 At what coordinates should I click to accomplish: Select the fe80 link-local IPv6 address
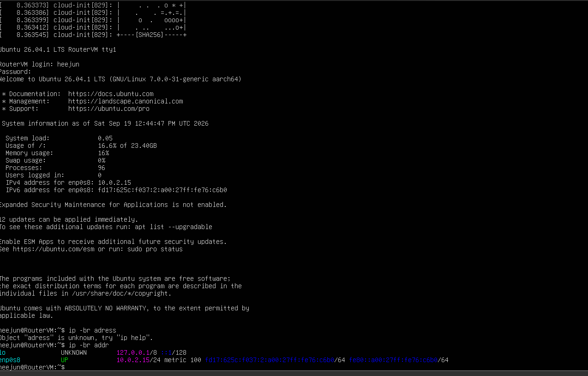tap(399, 360)
